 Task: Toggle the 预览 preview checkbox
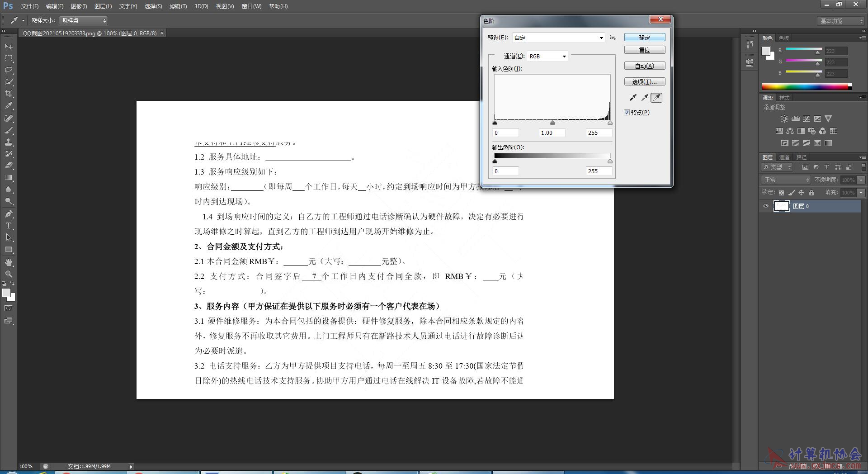click(x=627, y=113)
